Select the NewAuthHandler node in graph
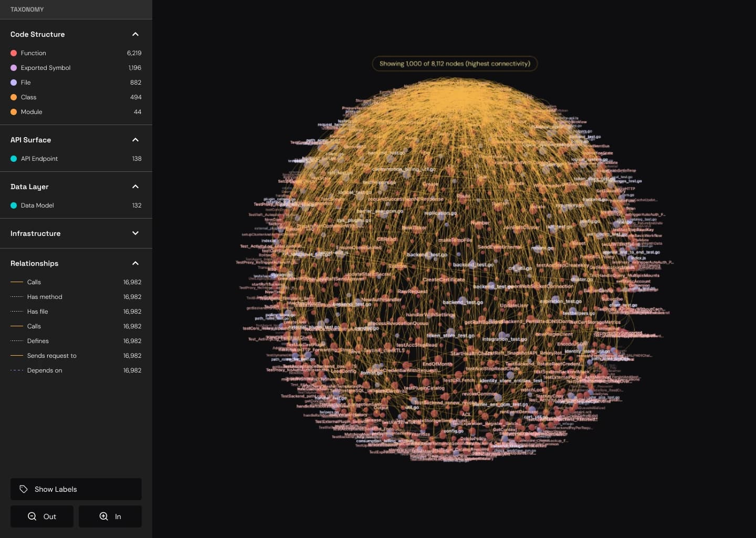This screenshot has width=756, height=538. (382, 299)
